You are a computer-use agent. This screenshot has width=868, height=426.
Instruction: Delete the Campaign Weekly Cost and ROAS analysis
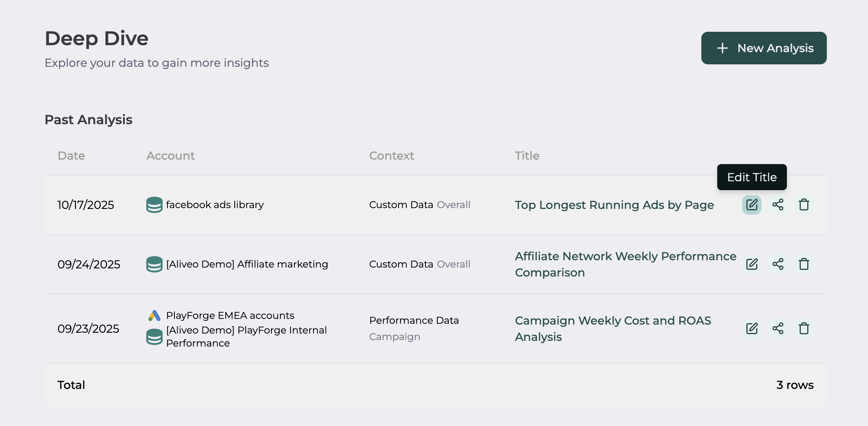[804, 329]
